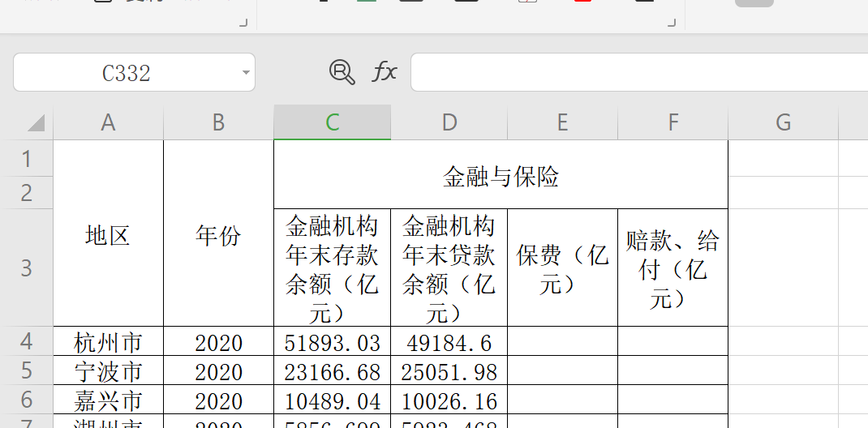Click the zoom lookup icon beside fx

(x=342, y=72)
